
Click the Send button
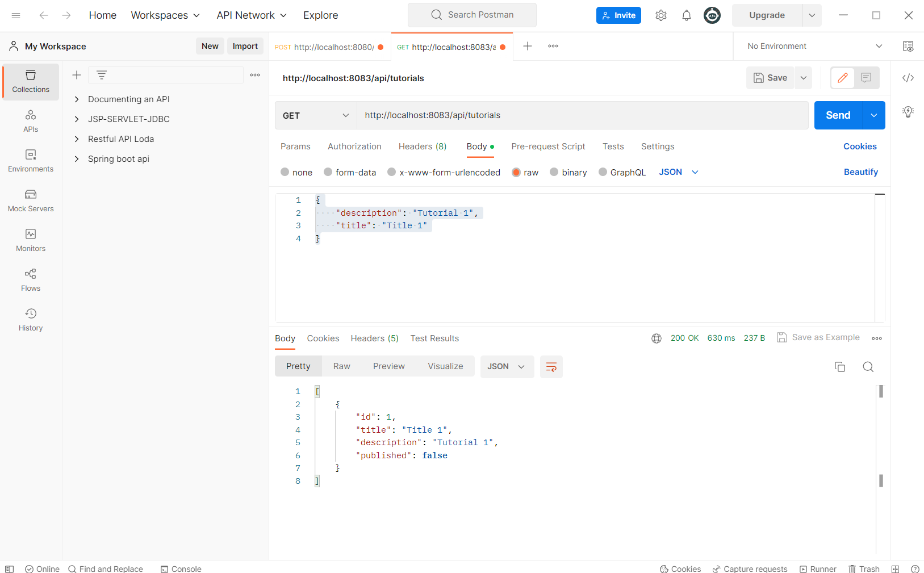click(837, 115)
